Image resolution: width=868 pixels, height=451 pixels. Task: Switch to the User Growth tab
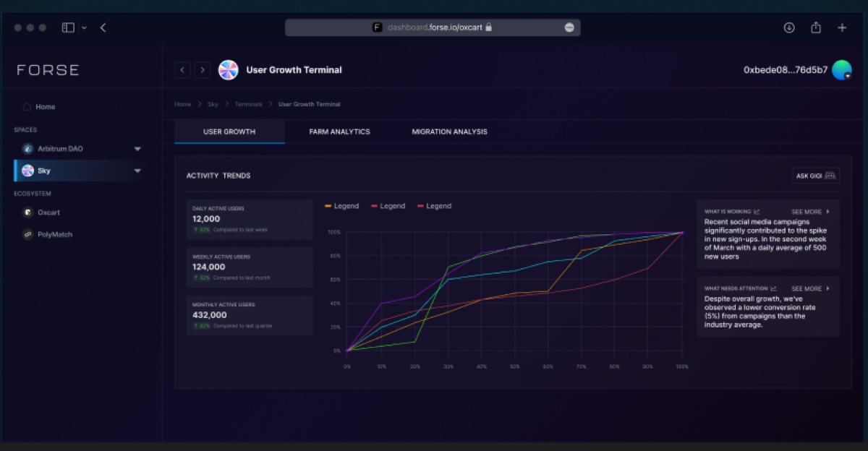click(x=229, y=132)
